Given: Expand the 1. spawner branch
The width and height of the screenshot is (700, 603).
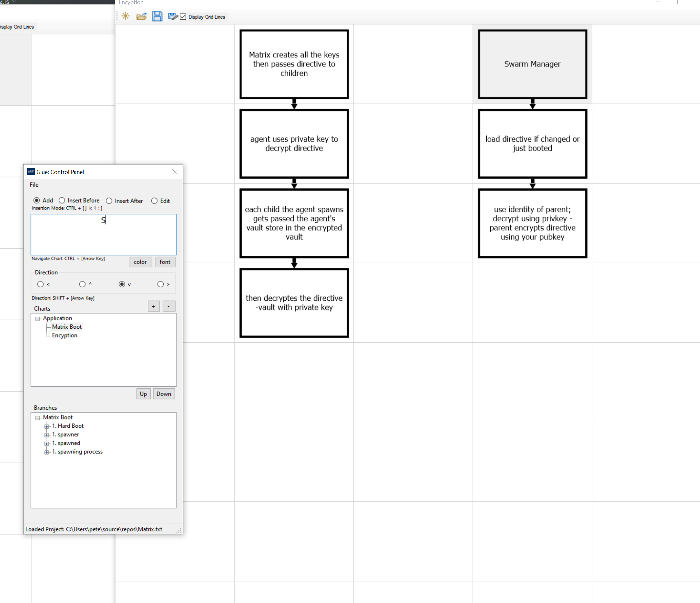Looking at the screenshot, I should (47, 435).
